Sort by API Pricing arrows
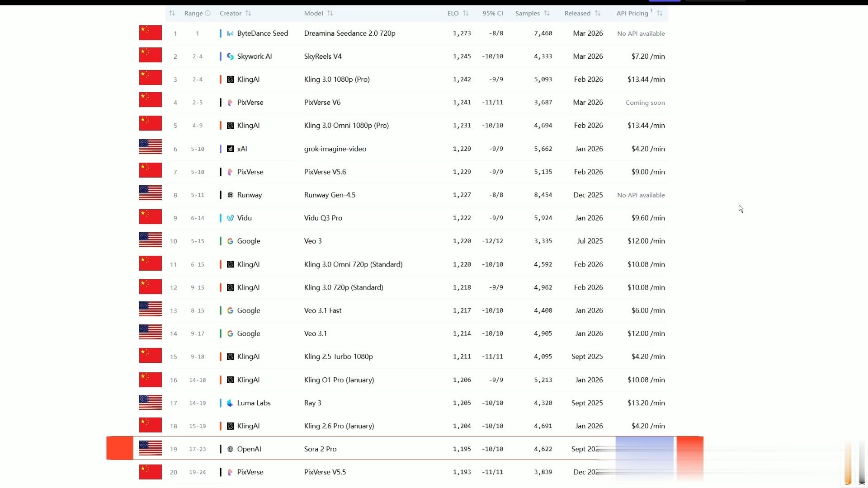Image resolution: width=868 pixels, height=488 pixels. click(660, 13)
